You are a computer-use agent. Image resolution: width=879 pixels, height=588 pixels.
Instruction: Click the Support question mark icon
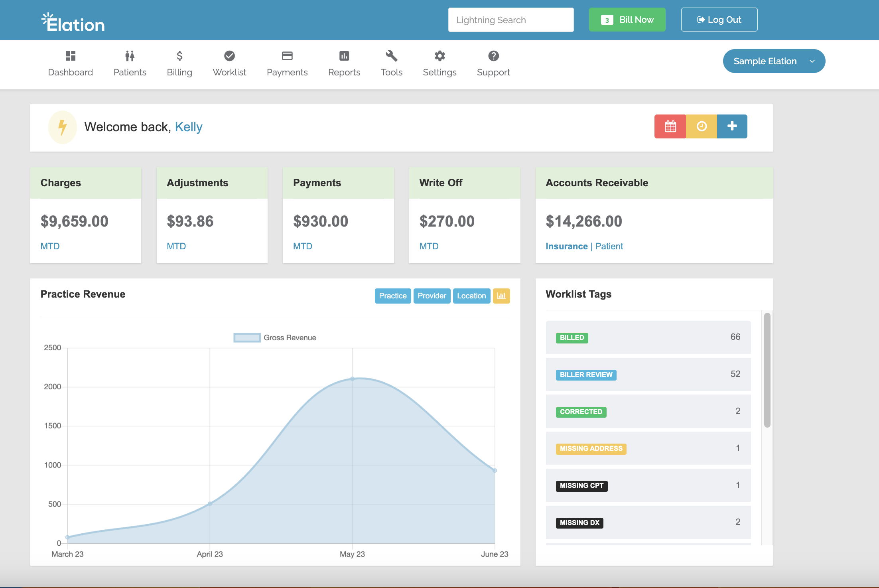(x=493, y=56)
